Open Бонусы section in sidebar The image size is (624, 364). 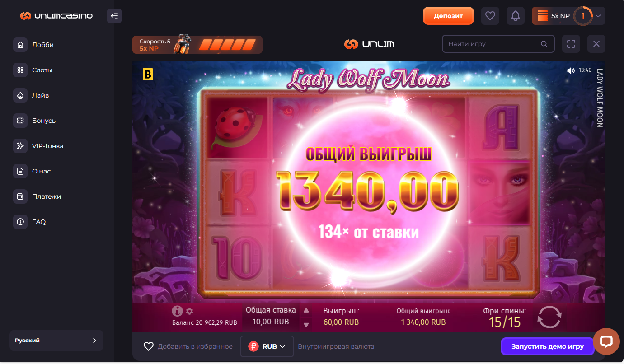44,121
